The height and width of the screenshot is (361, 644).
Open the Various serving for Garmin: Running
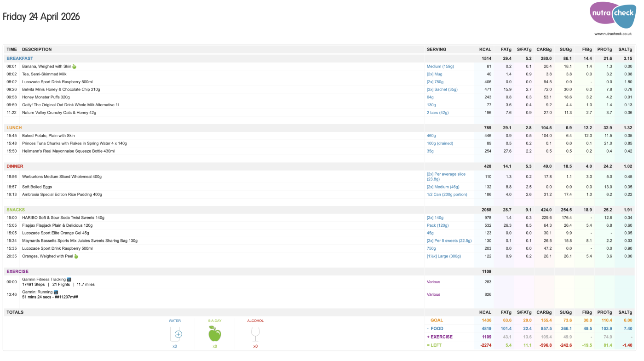click(x=433, y=294)
